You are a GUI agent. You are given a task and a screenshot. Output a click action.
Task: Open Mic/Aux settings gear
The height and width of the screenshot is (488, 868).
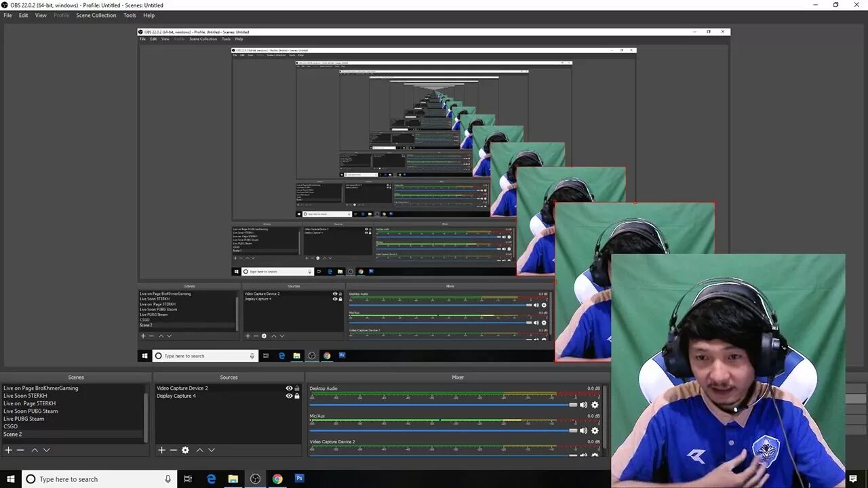click(x=595, y=430)
